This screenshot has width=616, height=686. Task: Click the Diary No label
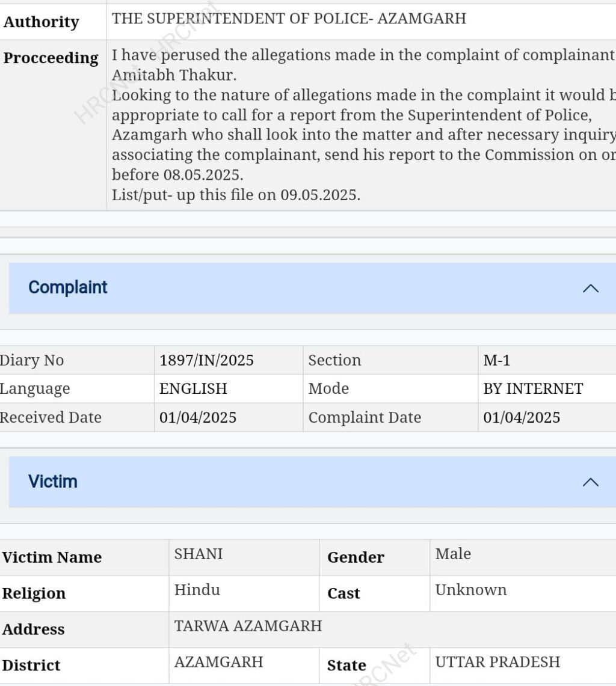click(32, 361)
